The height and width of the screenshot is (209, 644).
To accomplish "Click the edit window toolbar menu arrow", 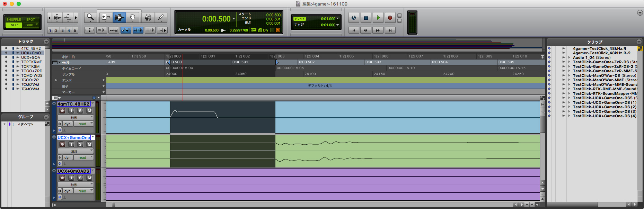I will [640, 13].
